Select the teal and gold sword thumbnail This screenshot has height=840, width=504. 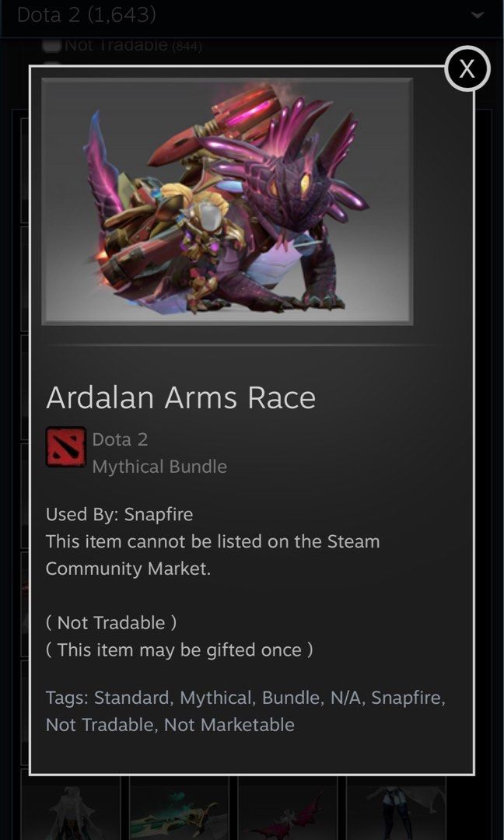point(179,808)
